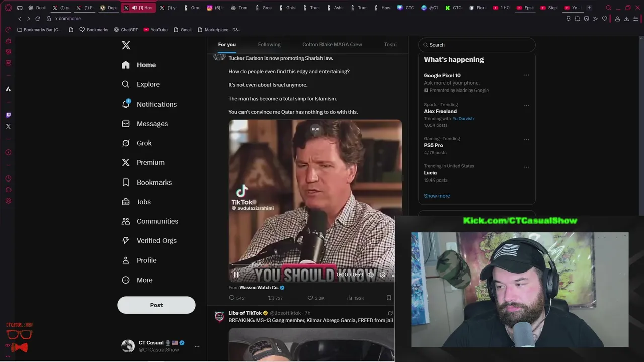
Task: Open Opera easy setup menu icon
Action: tap(636, 19)
